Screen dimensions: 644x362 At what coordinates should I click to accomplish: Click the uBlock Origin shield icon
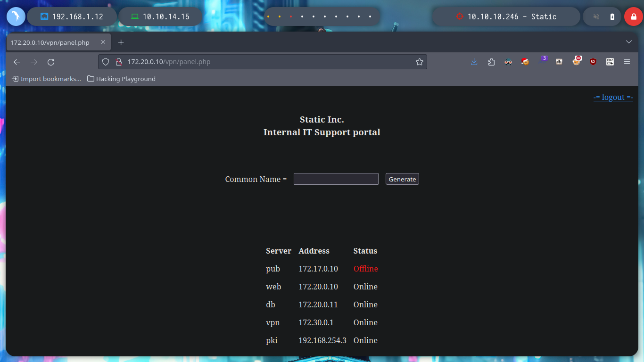pyautogui.click(x=593, y=62)
